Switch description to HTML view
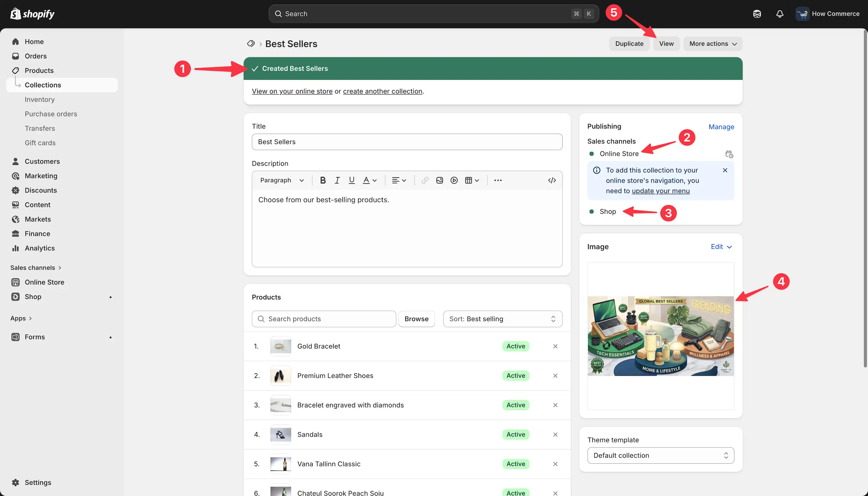Image resolution: width=868 pixels, height=496 pixels. [x=552, y=180]
